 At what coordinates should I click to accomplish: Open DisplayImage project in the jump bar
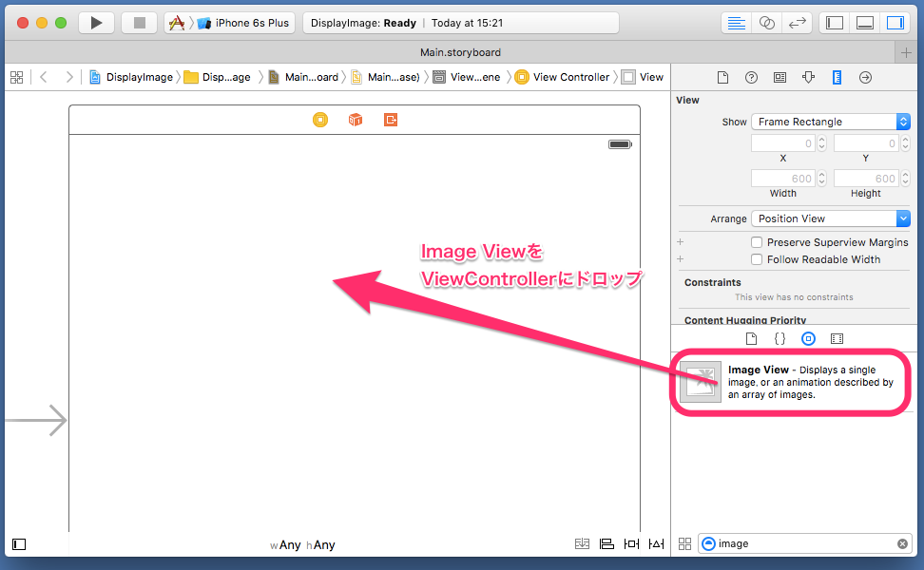click(131, 77)
